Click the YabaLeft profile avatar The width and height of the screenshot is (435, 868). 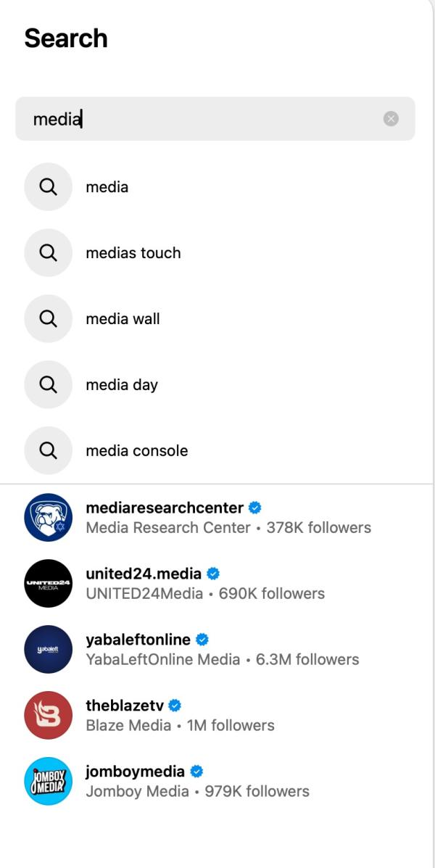pyautogui.click(x=48, y=649)
